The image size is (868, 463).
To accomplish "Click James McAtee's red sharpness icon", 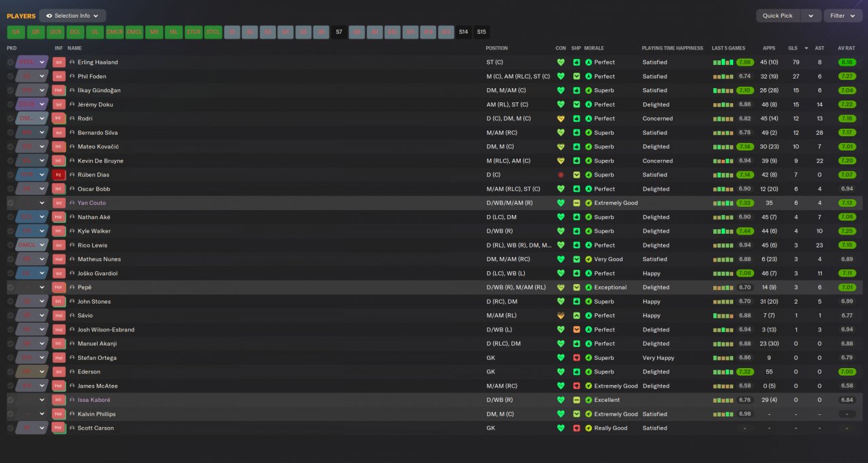I will (x=576, y=386).
